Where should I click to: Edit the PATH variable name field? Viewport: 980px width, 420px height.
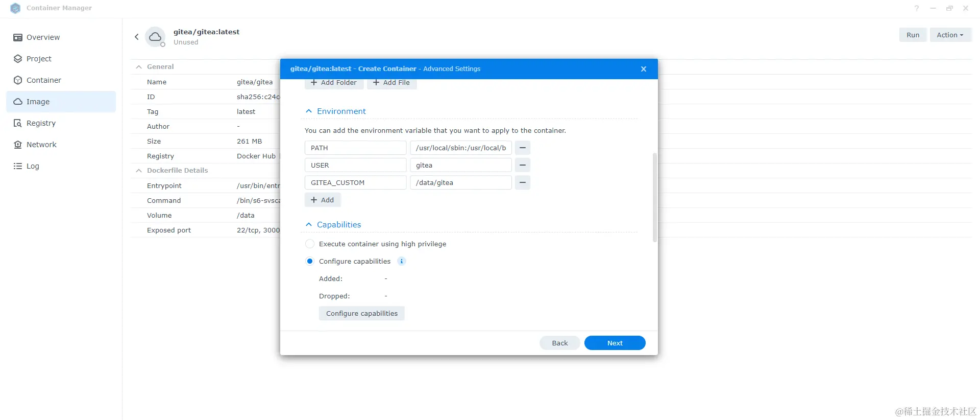point(355,148)
